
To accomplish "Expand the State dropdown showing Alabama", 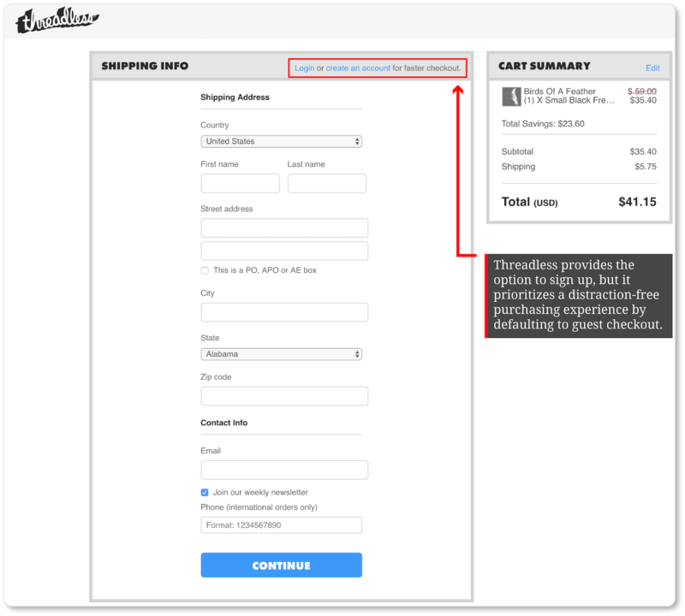I will pyautogui.click(x=281, y=353).
